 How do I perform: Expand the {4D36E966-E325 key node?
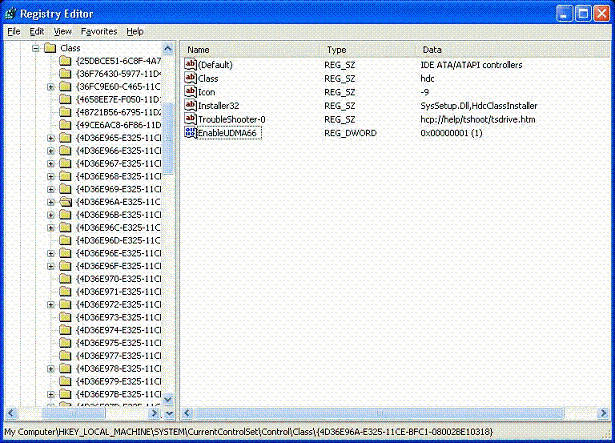51,151
